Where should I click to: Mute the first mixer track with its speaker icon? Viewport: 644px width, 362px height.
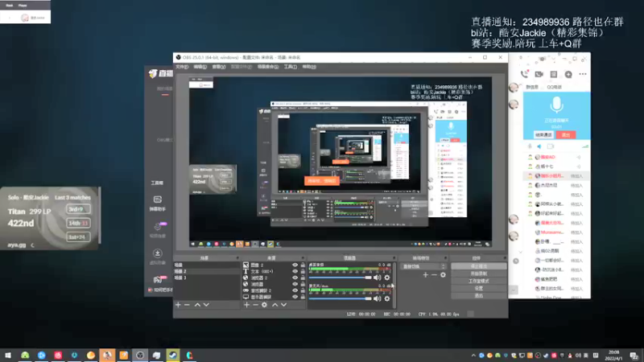tap(377, 278)
